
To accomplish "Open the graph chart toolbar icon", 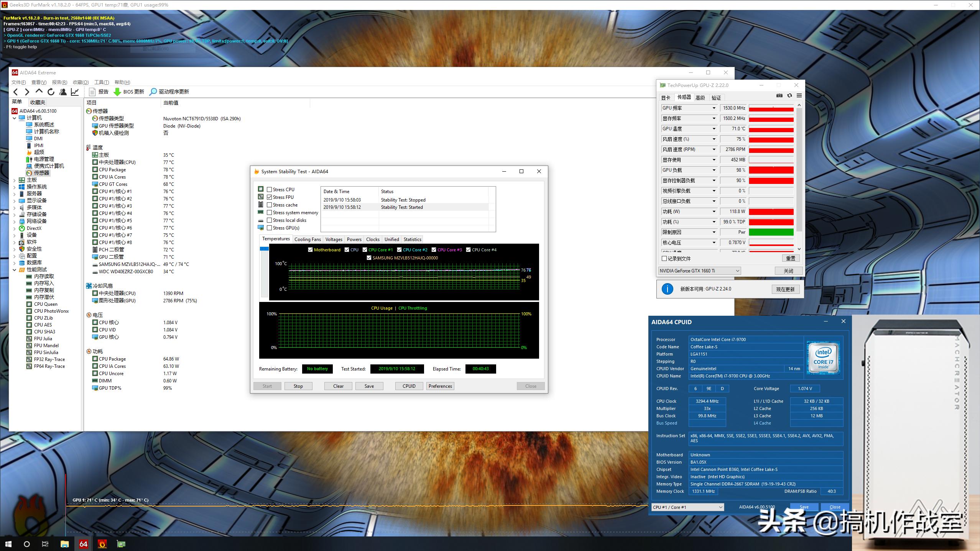I will coord(75,92).
